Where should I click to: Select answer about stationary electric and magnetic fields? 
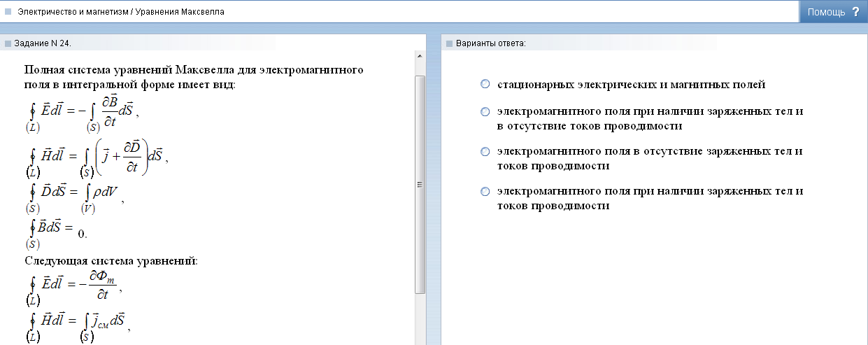click(485, 84)
